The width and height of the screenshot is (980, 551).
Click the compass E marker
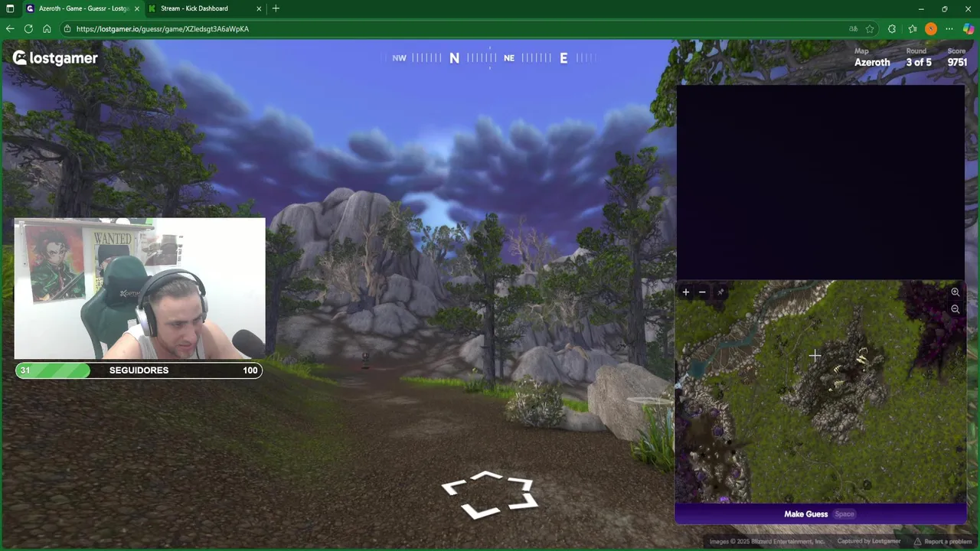pos(563,58)
